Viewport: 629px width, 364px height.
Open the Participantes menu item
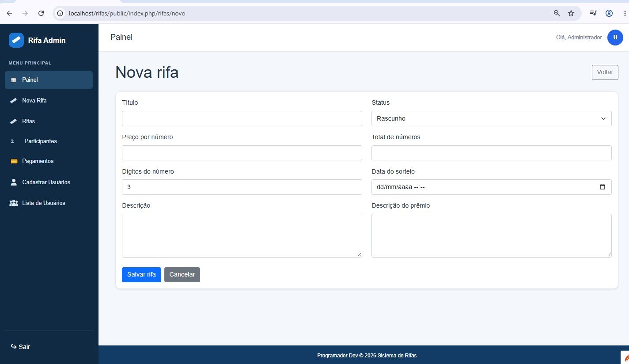49,141
